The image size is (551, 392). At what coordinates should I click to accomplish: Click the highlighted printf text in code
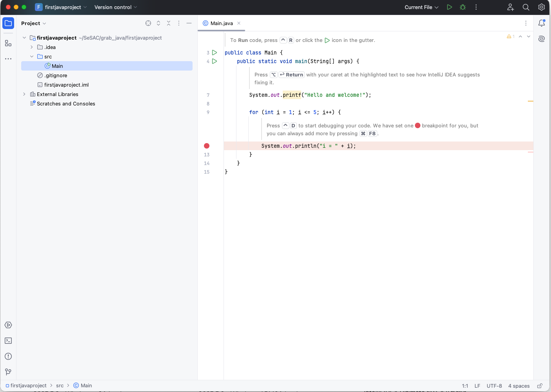292,95
